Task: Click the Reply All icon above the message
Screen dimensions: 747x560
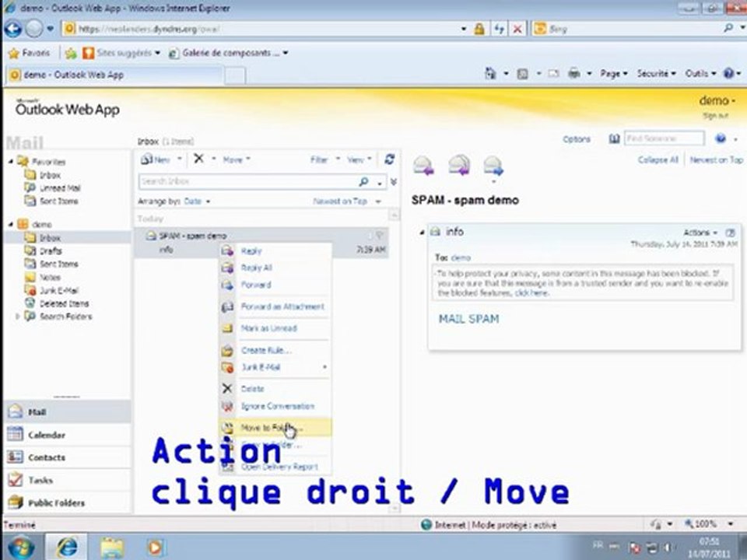Action: [459, 165]
